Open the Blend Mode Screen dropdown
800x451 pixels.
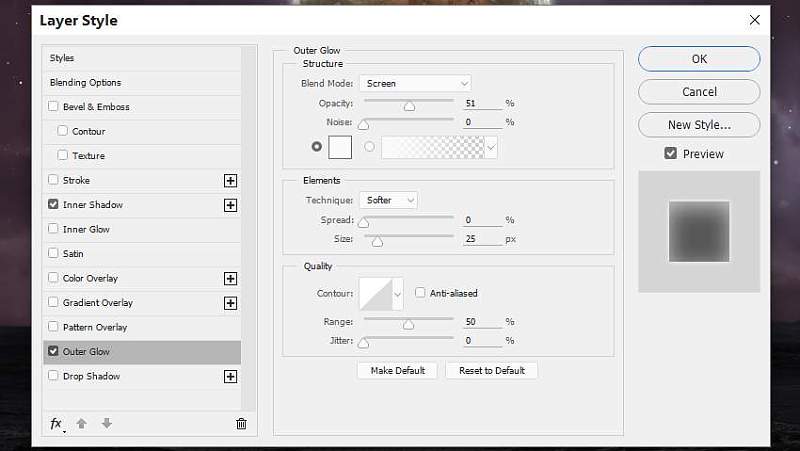(415, 83)
